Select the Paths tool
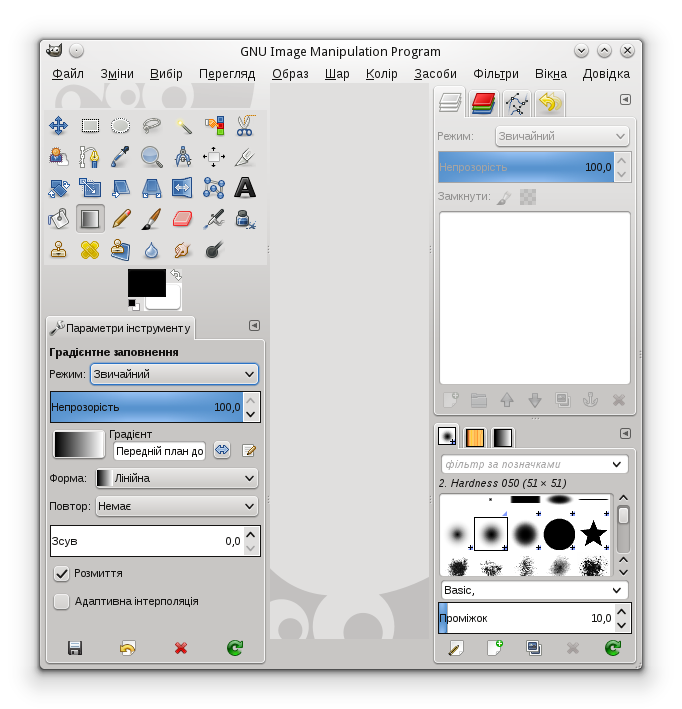 [90, 156]
